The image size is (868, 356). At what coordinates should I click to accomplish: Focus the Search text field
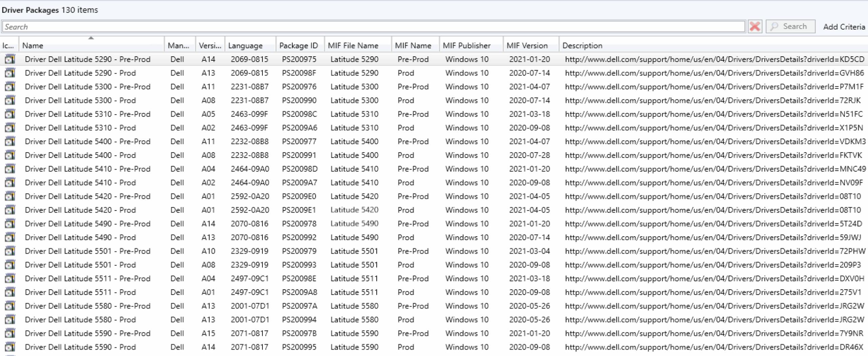373,27
